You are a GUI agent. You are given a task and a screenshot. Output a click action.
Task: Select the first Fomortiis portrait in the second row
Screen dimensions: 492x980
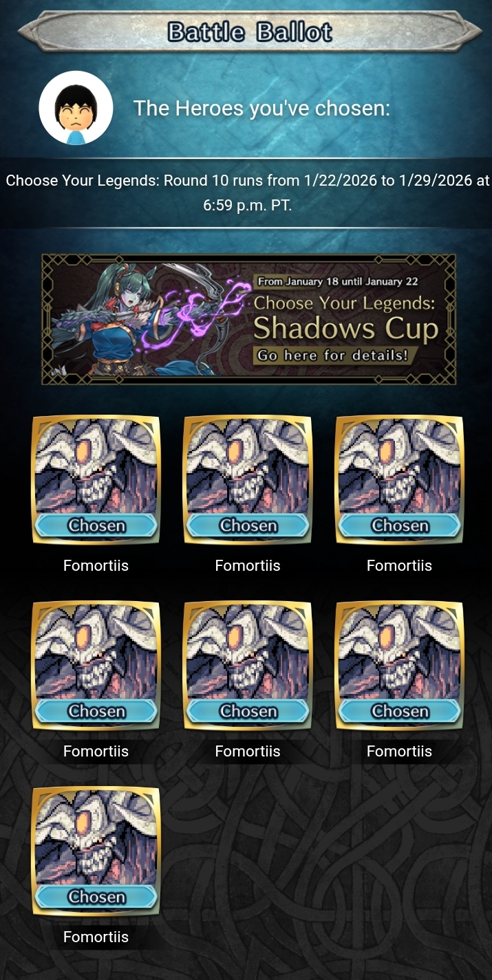click(x=96, y=666)
